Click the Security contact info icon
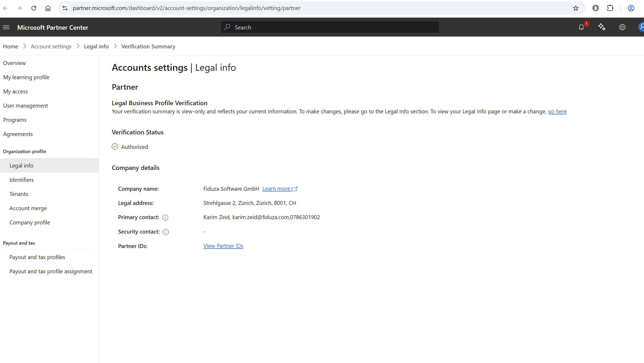This screenshot has width=644, height=363. click(166, 232)
